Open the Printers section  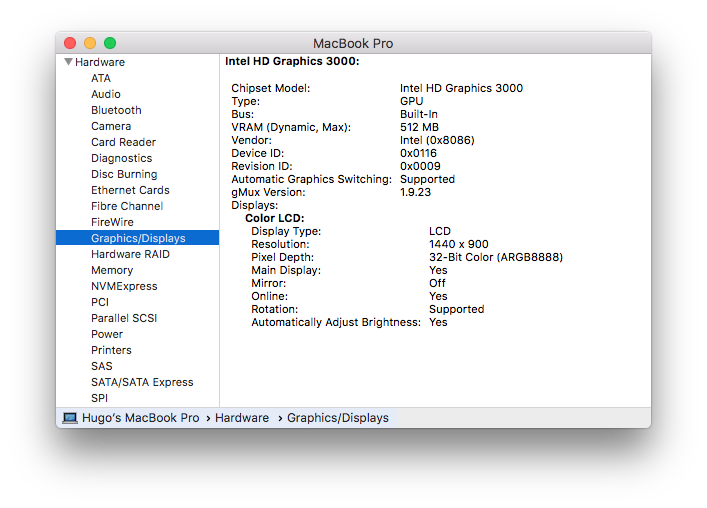pos(111,350)
